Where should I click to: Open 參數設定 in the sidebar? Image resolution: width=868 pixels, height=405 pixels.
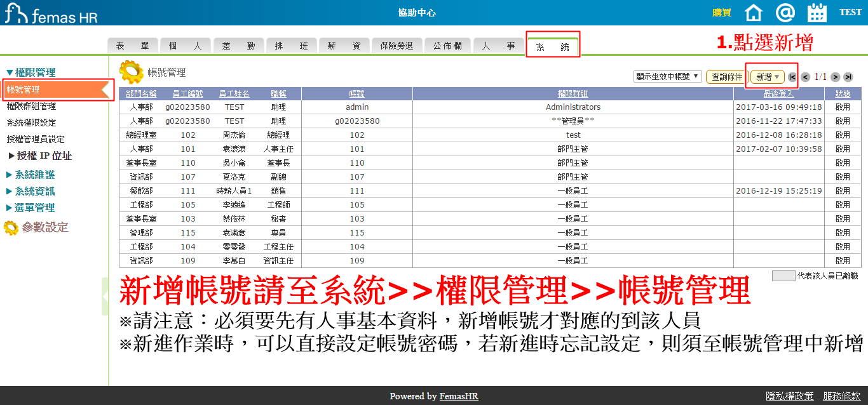45,227
